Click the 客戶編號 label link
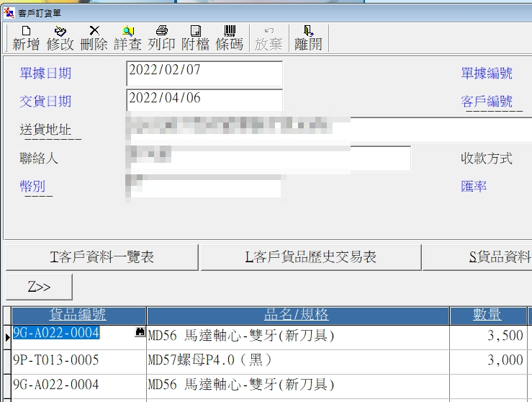Viewport: 532px width, 402px height. click(x=487, y=102)
